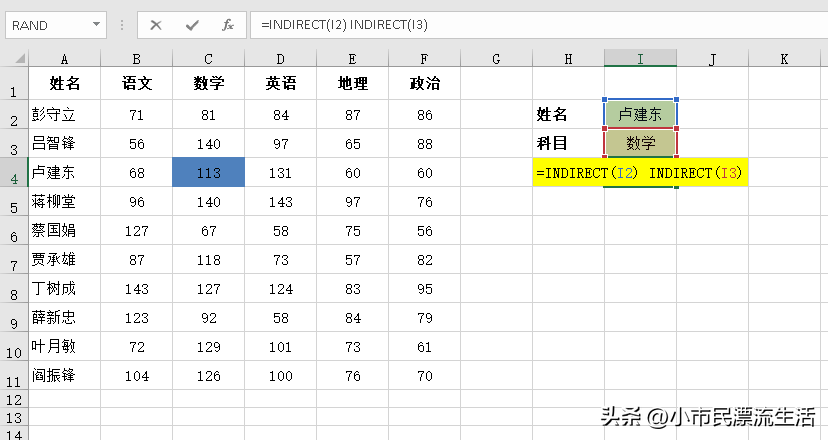Select 彭守立's 语文 score 71

click(136, 114)
